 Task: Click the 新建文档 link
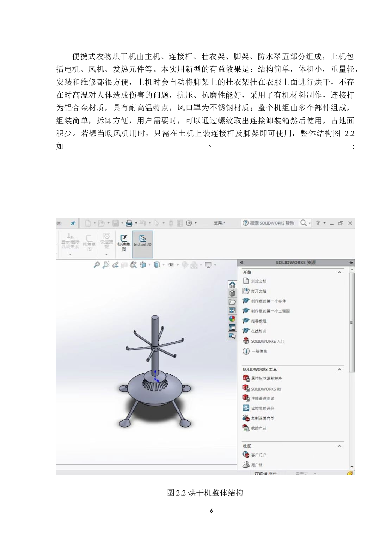pos(258,281)
